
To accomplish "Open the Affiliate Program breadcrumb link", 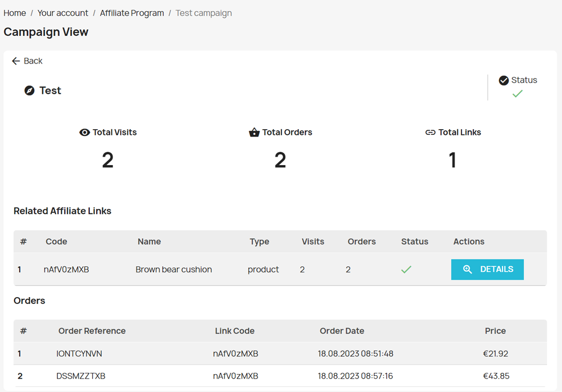I will pos(132,12).
